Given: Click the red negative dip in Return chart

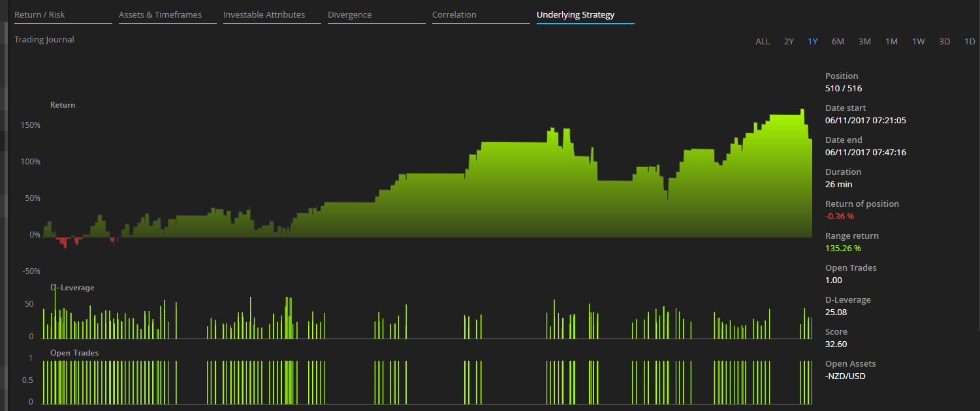Looking at the screenshot, I should (x=63, y=242).
